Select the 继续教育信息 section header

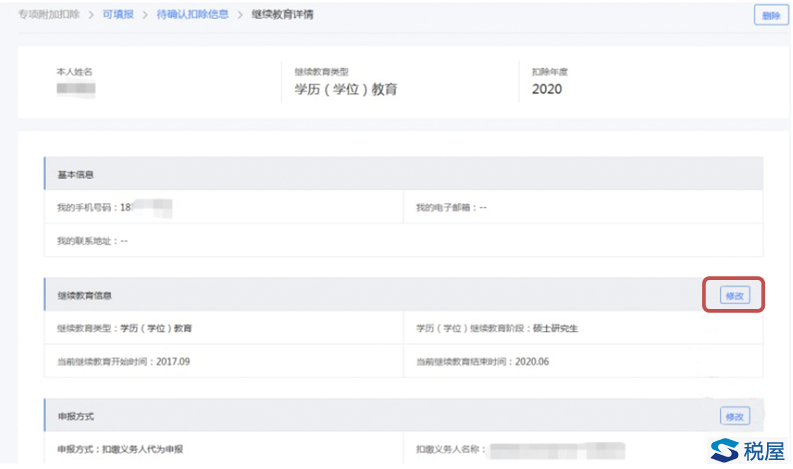[84, 296]
